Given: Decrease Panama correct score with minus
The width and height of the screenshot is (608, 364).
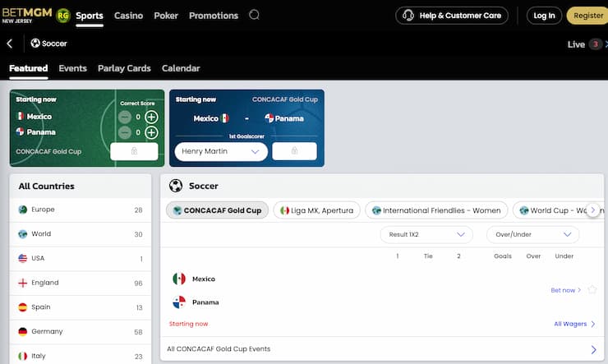Looking at the screenshot, I should (124, 132).
